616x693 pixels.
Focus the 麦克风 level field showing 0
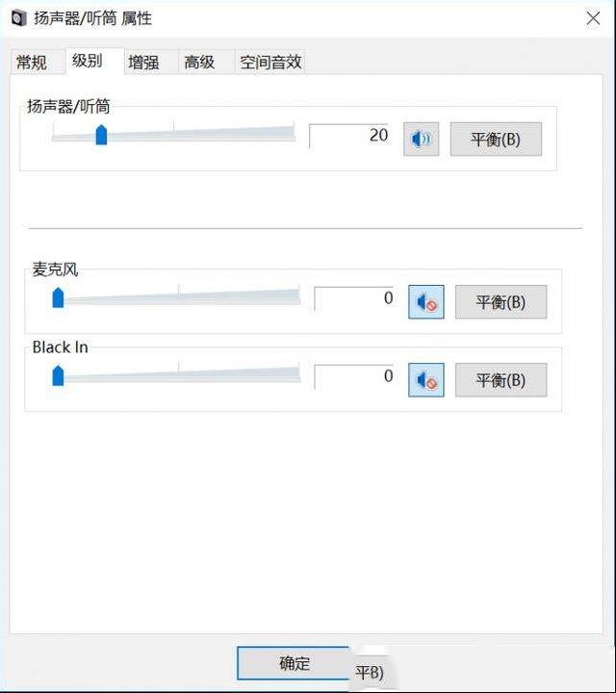pos(354,298)
